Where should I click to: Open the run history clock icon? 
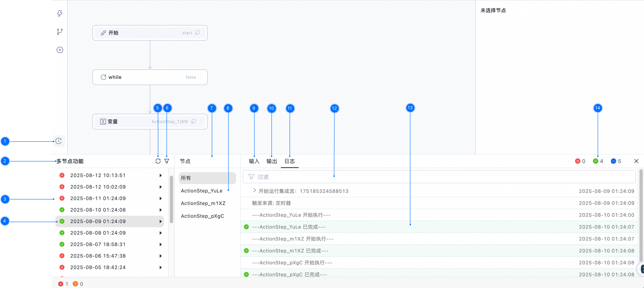pos(59,141)
